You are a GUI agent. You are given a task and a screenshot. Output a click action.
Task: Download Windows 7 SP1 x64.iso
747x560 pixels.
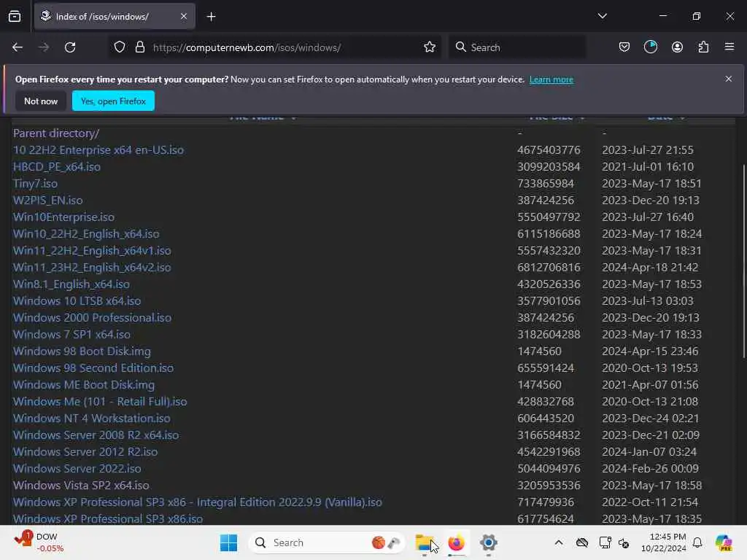point(72,334)
